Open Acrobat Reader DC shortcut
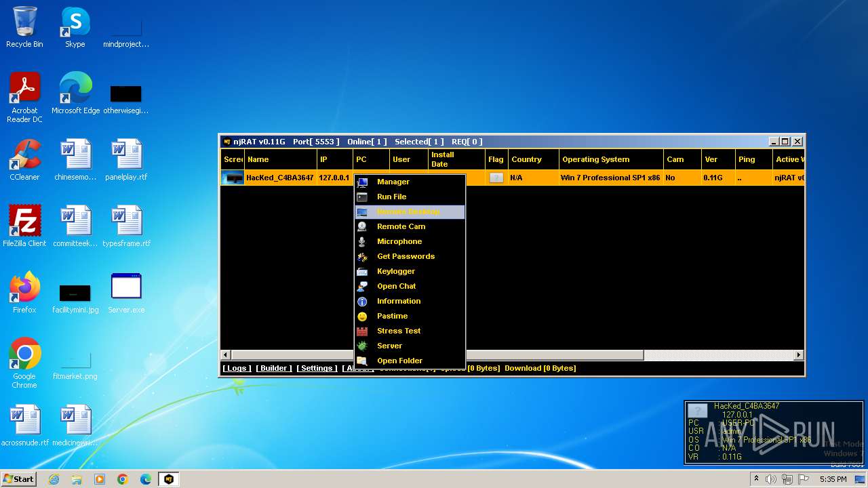The height and width of the screenshot is (488, 868). pos(24,98)
